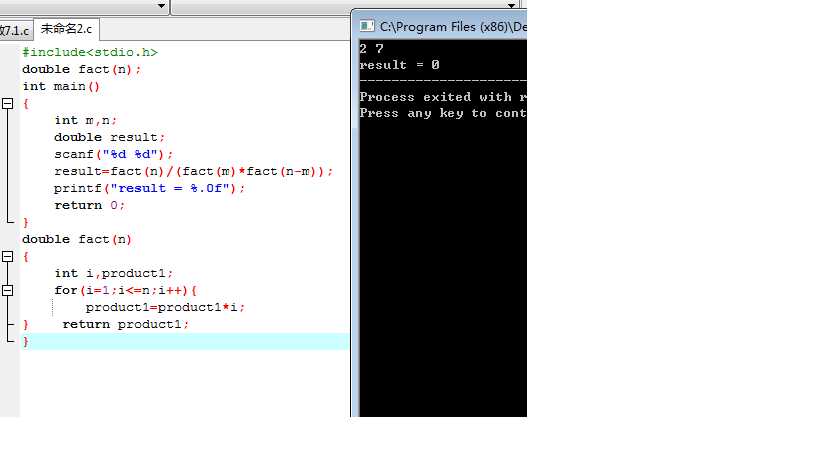819x460 pixels.
Task: Click the product1=product1*i line
Action: (x=165, y=307)
